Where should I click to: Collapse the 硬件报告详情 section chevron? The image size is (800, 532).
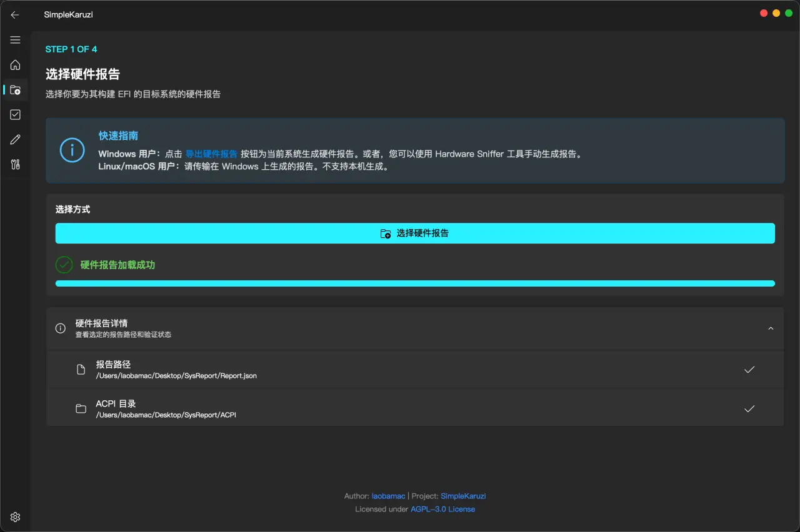pos(771,328)
